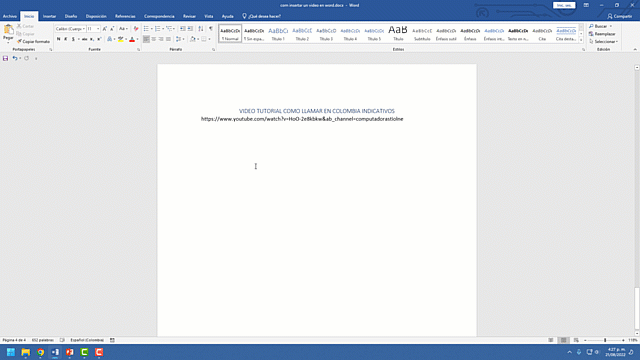Click the Cortar scissors command
This screenshot has height=360, width=640.
(25, 26)
